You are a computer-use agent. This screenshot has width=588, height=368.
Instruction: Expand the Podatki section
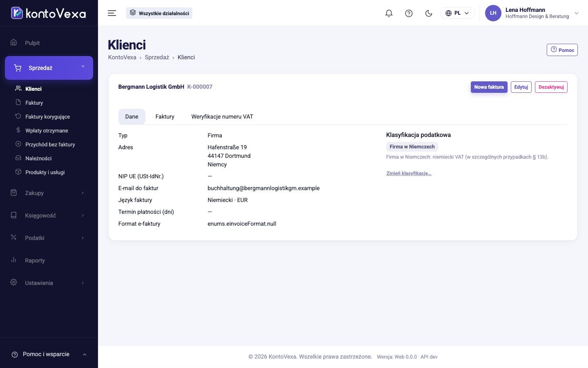coord(49,238)
